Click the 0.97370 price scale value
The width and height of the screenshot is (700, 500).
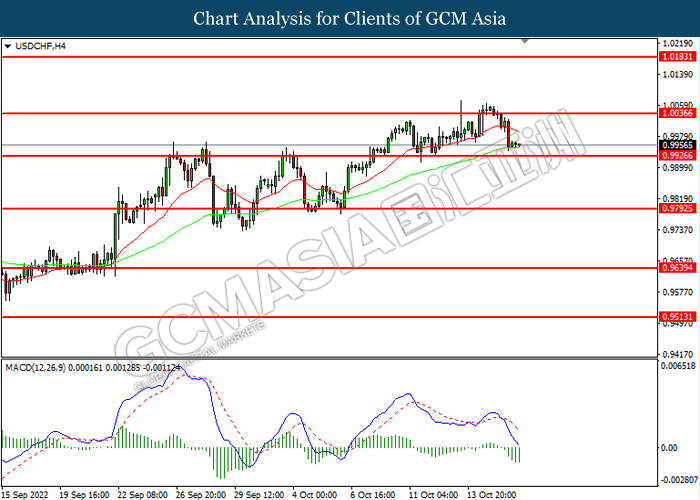(x=678, y=229)
